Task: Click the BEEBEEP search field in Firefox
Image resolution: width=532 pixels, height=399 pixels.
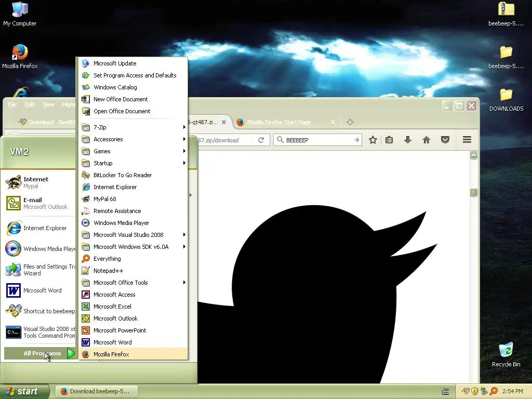Action: (x=317, y=140)
